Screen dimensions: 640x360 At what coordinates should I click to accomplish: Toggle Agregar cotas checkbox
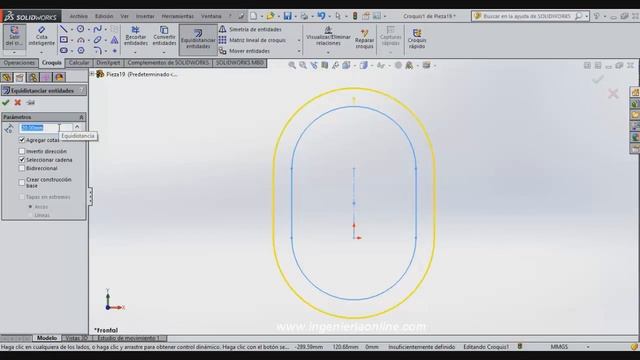pyautogui.click(x=22, y=140)
